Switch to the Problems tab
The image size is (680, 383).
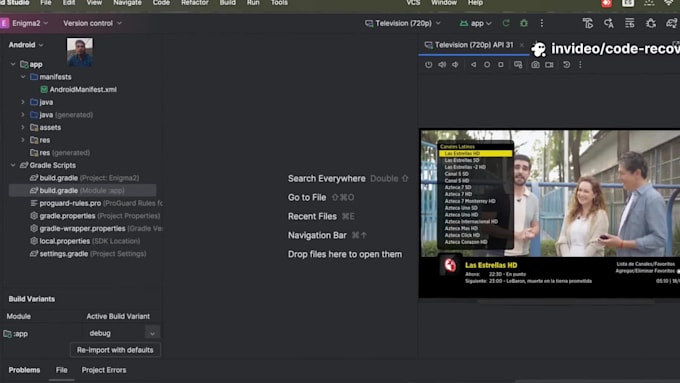(x=24, y=370)
